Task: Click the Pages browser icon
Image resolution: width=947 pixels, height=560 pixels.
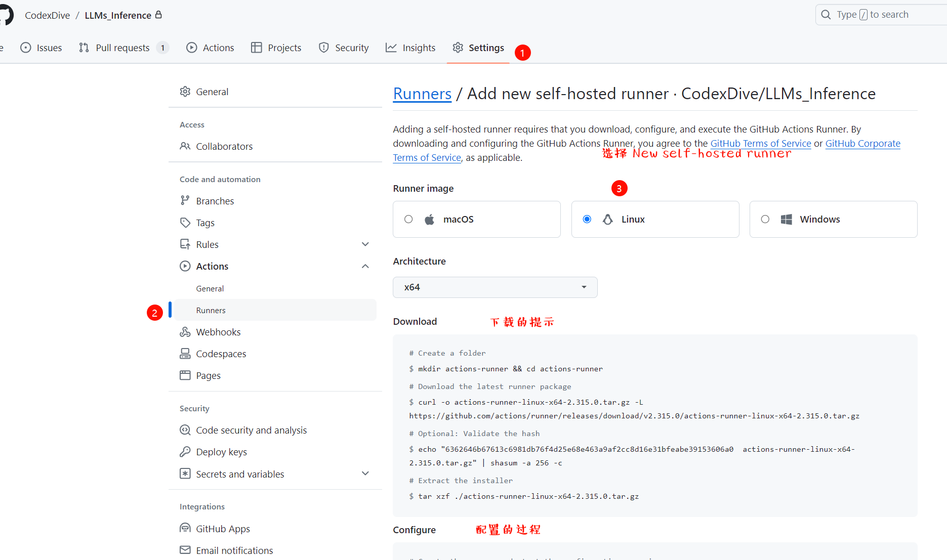Action: click(185, 375)
